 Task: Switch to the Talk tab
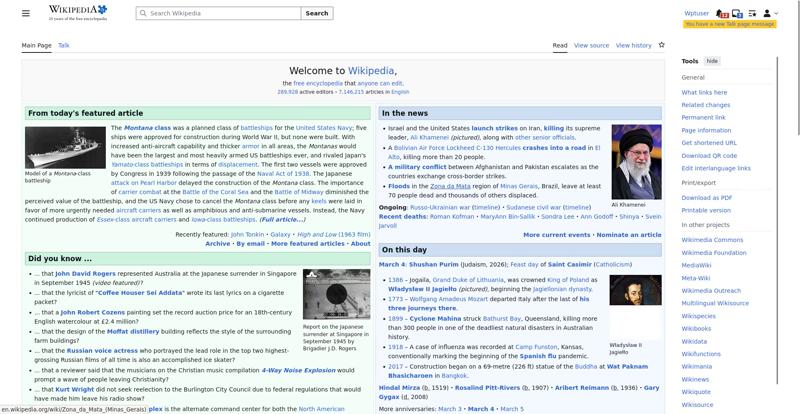[64, 45]
